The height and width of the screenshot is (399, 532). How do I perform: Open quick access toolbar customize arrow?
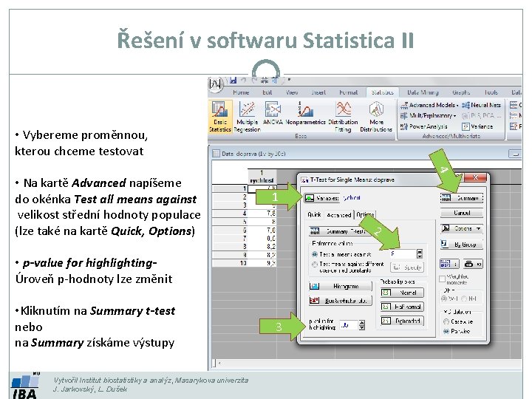[x=289, y=80]
